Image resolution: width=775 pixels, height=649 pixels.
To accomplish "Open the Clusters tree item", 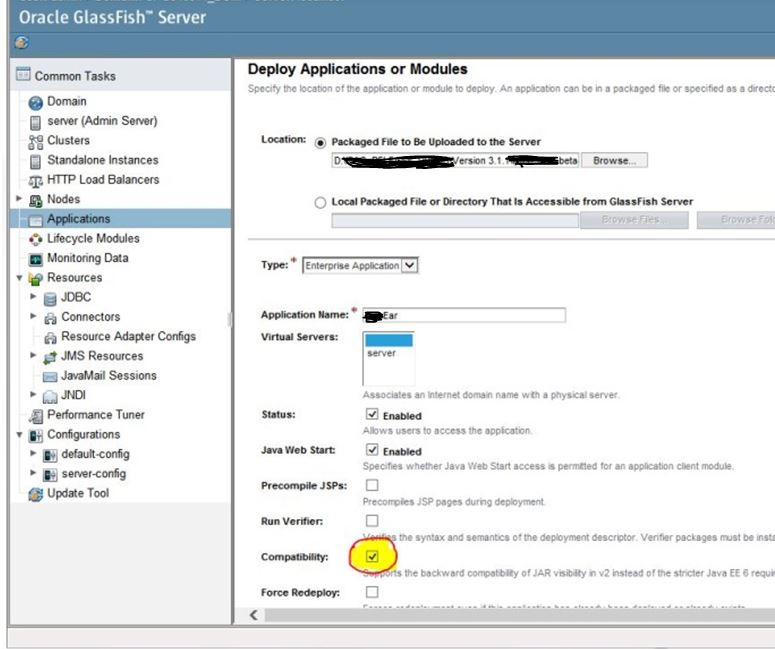I will pos(68,140).
